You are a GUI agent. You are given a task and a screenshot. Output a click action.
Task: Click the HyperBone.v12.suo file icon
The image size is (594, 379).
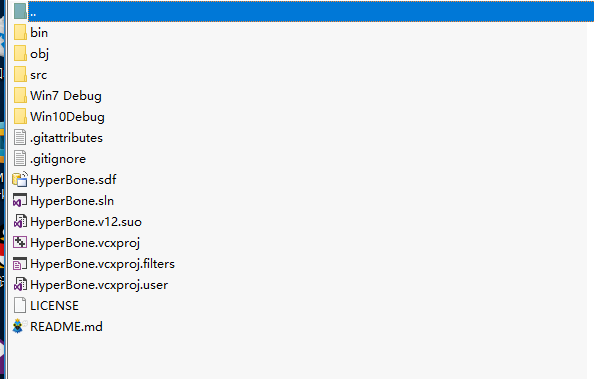tap(20, 221)
